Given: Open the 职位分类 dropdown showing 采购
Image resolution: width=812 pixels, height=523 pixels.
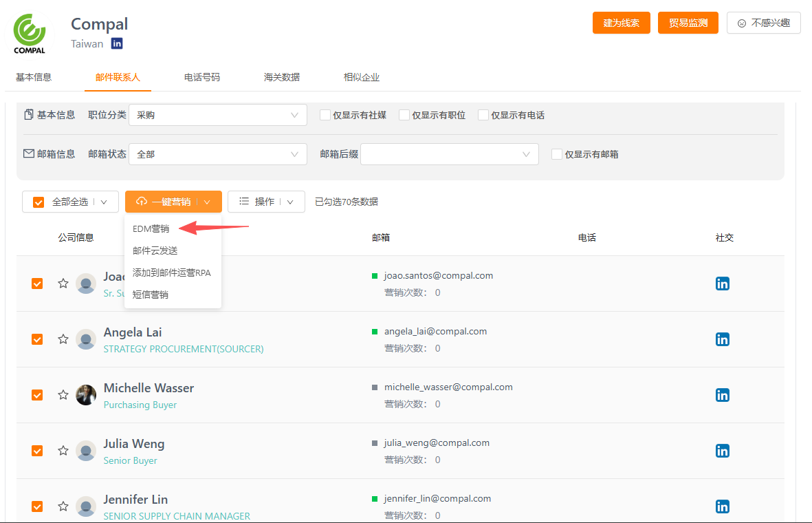Looking at the screenshot, I should coord(217,115).
